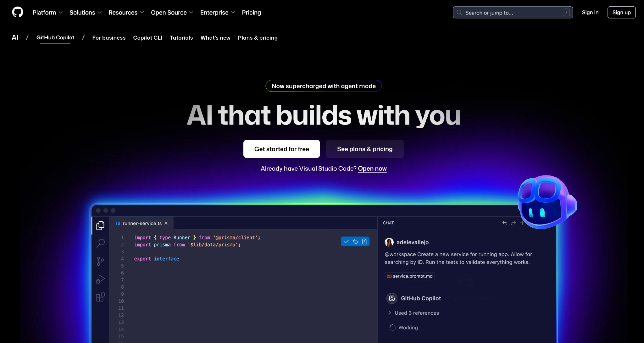Expand the Platform dropdown menu
Screen dimensions: 644x343
click(x=47, y=13)
